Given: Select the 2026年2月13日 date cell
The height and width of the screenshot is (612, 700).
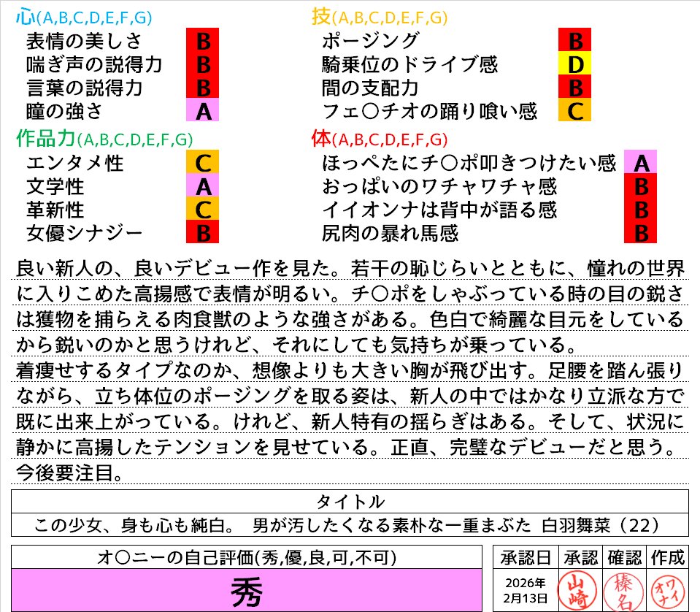Looking at the screenshot, I should 526,590.
